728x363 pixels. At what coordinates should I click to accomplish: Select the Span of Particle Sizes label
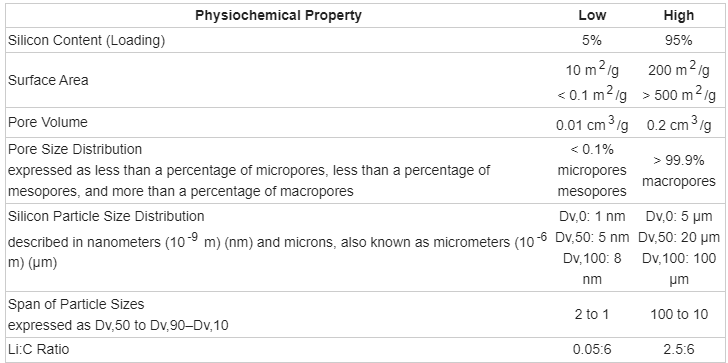(x=76, y=305)
